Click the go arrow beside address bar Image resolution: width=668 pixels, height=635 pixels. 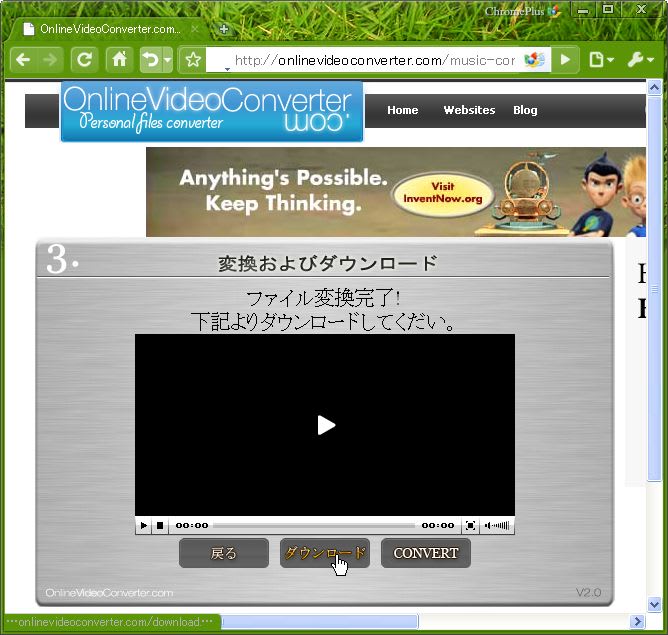click(566, 60)
